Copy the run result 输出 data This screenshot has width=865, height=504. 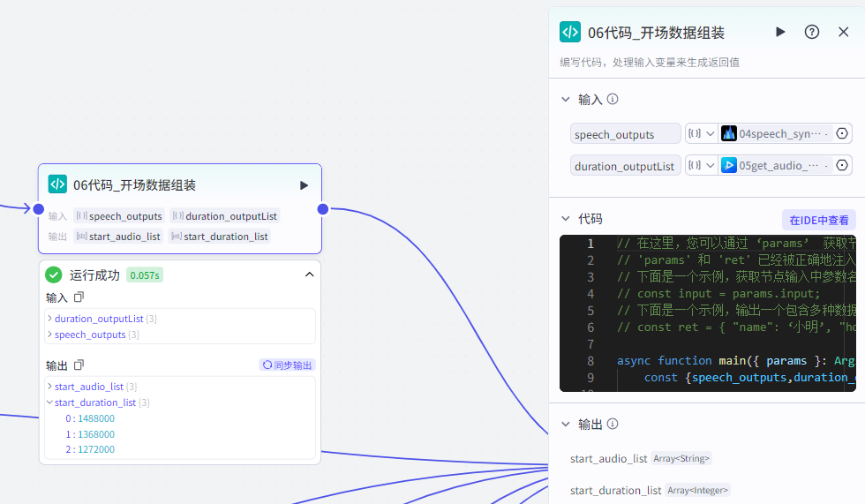[79, 365]
